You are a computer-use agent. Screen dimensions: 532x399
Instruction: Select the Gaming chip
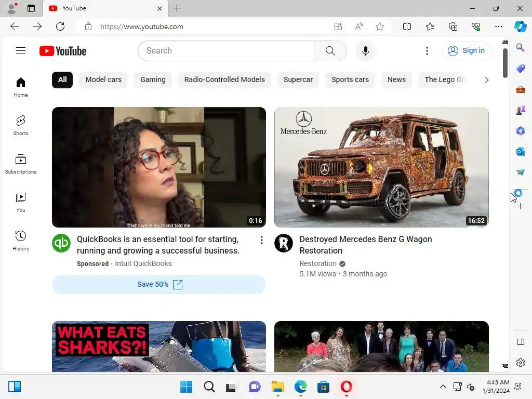153,79
